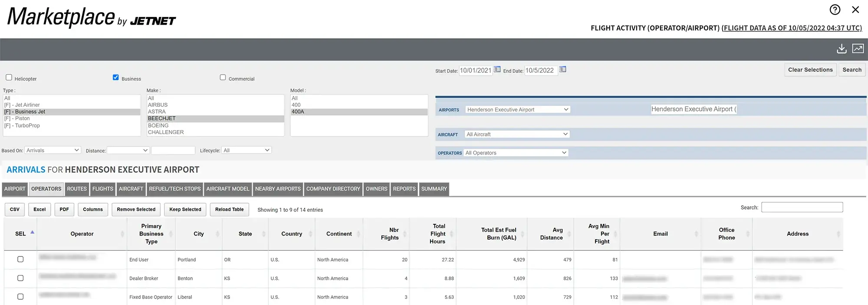
Task: Open the Start Date calendar picker icon
Action: [x=497, y=69]
